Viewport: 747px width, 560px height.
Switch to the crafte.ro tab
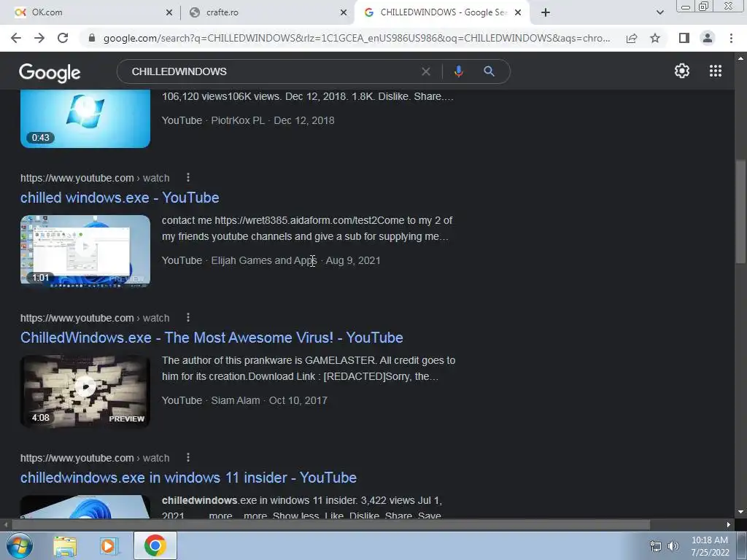click(267, 13)
